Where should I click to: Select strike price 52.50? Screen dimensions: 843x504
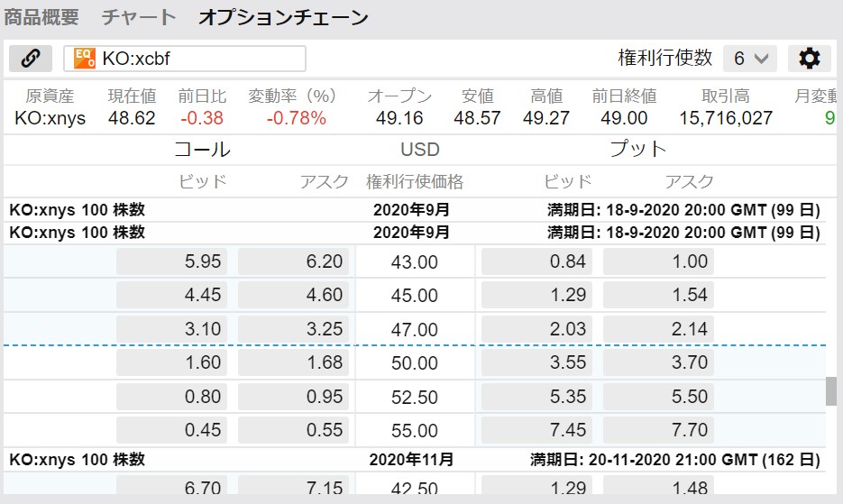pos(415,397)
